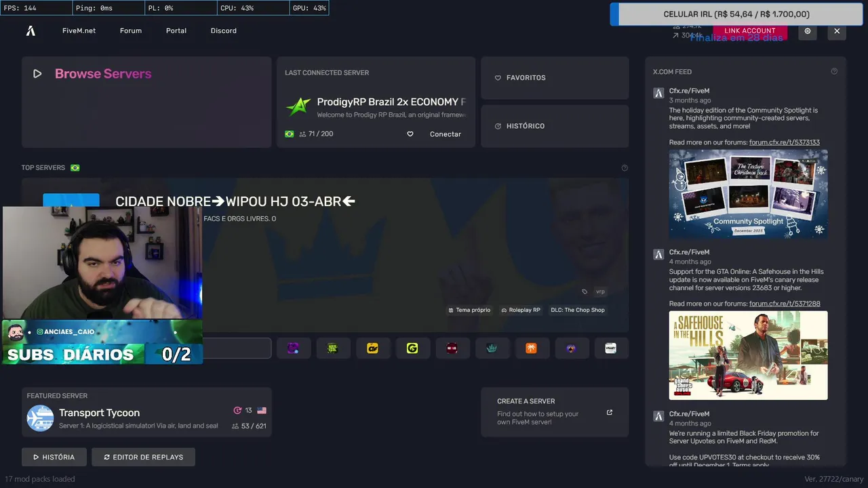
Task: Click the Ver. 27722/canary version text
Action: (834, 479)
